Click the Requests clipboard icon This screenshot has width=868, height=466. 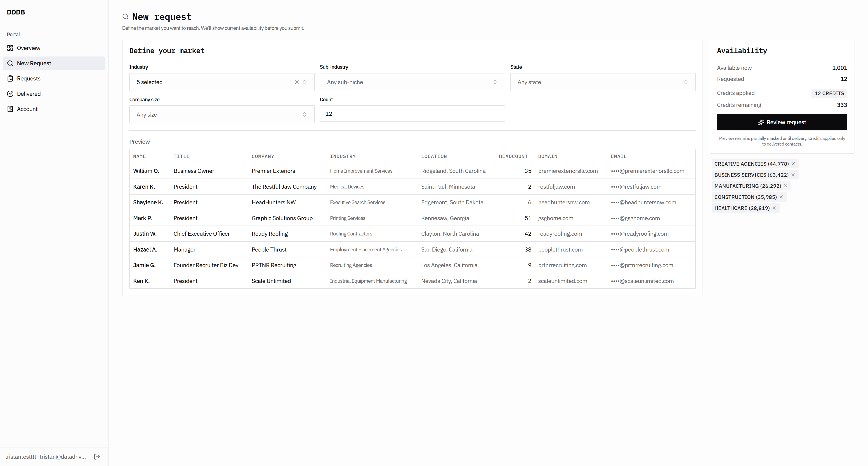pyautogui.click(x=10, y=78)
